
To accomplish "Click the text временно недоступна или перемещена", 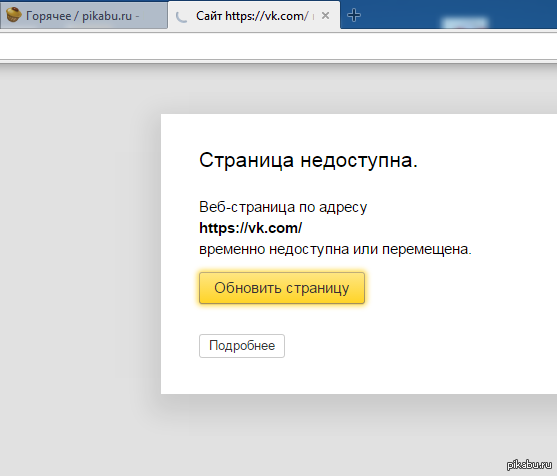I will pos(335,249).
